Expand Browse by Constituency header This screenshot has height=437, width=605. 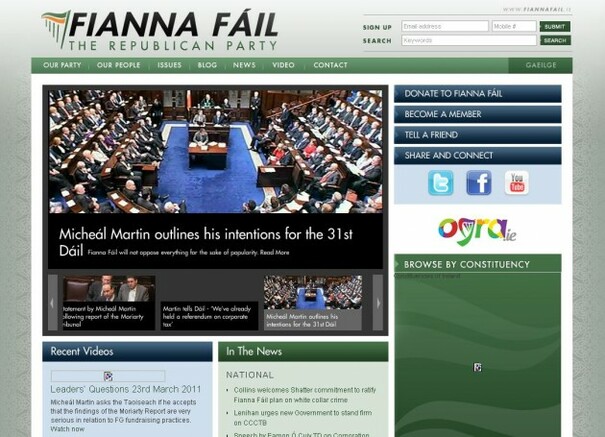[478, 264]
